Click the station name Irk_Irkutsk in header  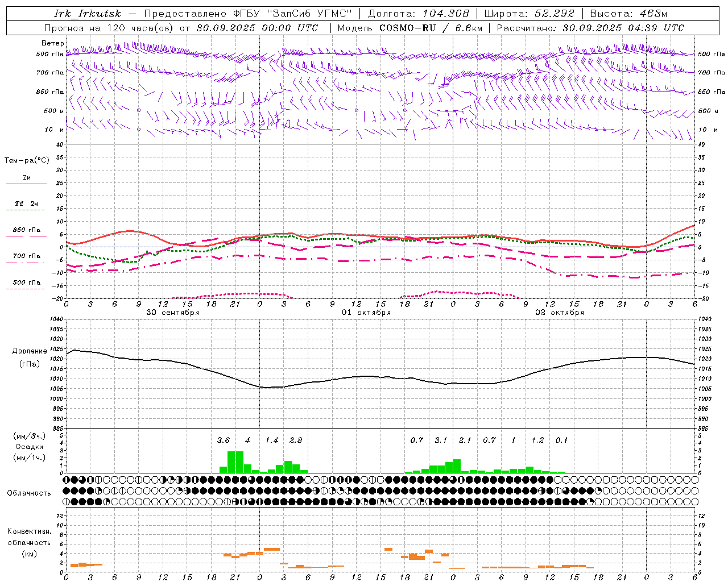87,14
